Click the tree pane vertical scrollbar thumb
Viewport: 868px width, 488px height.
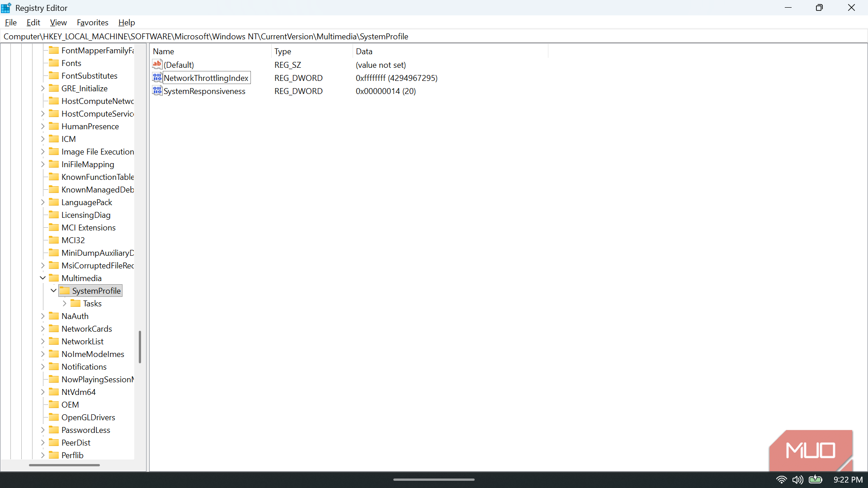point(140,347)
